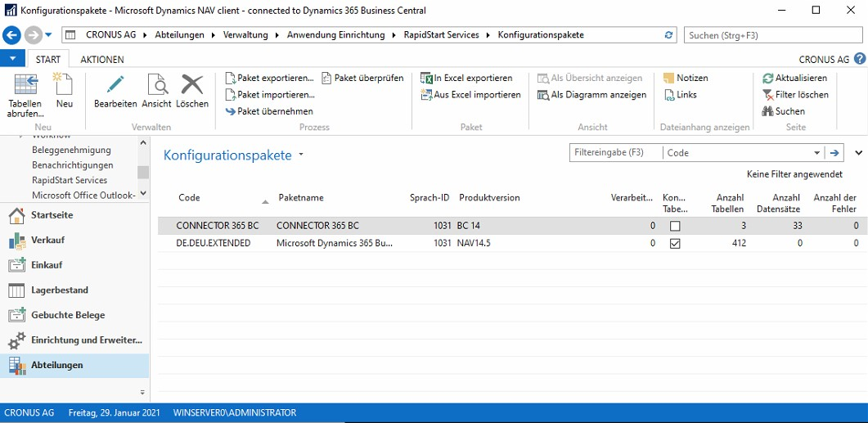
Task: Switch to the AKTIONEN ribbon tab
Action: (x=102, y=59)
